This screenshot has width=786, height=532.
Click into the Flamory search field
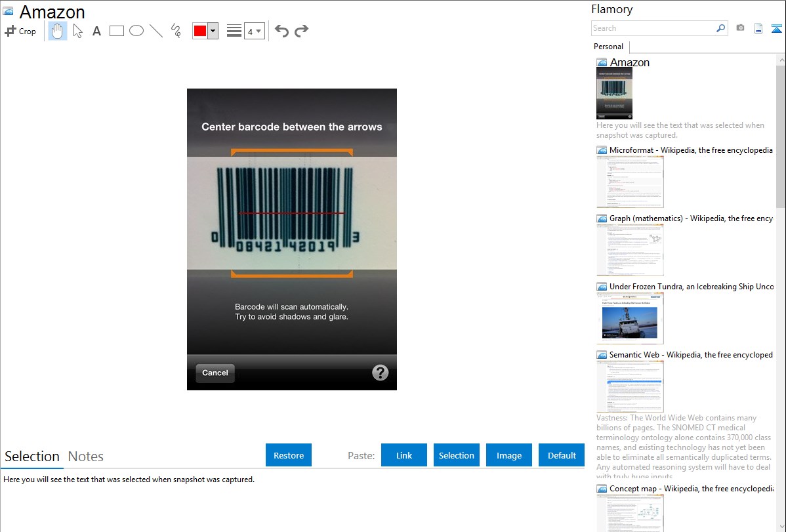[653, 28]
